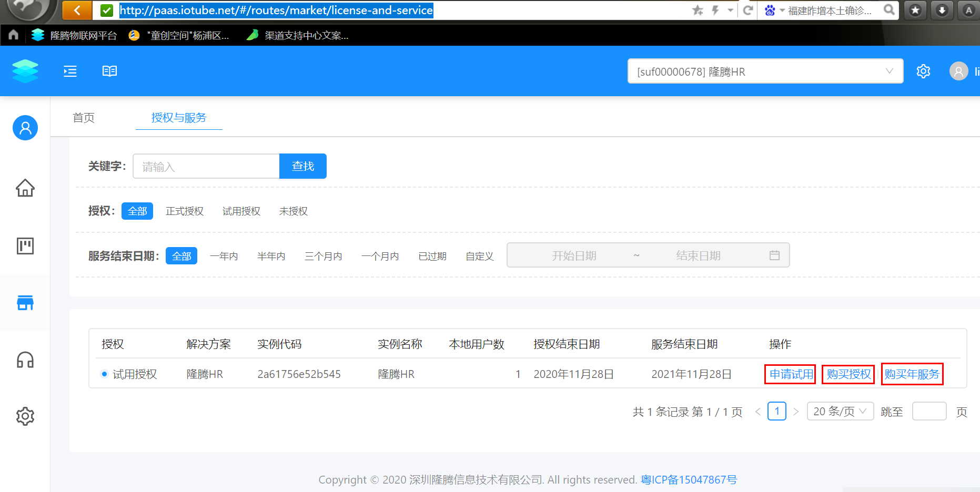Click the 购买年服务 link

912,374
